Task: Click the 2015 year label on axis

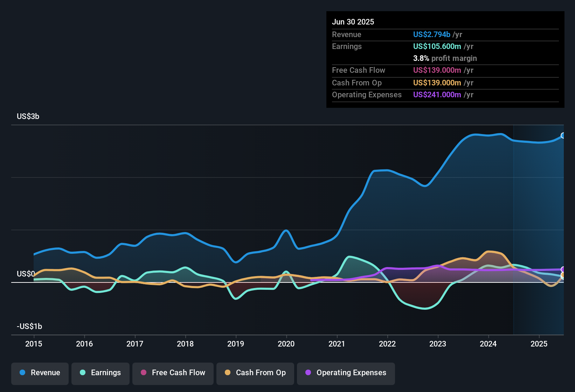Action: pos(34,344)
